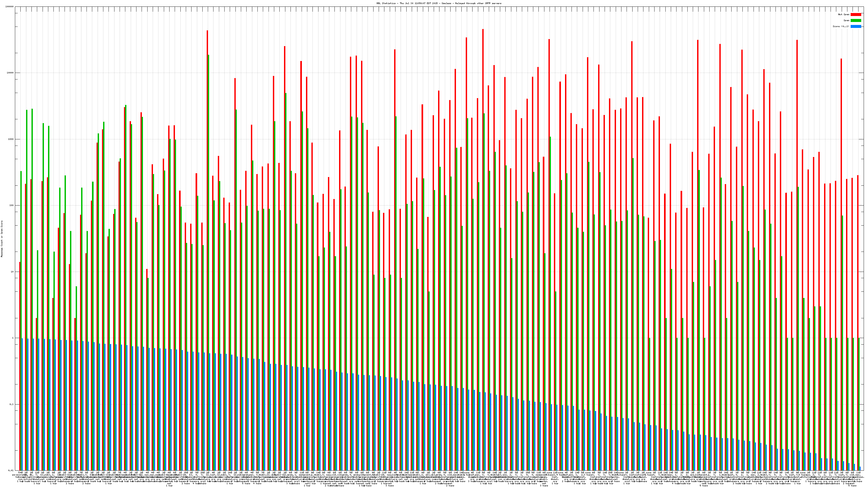This screenshot has width=868, height=488.
Task: Click the RBL Statistics chart title
Action: pos(439,3)
